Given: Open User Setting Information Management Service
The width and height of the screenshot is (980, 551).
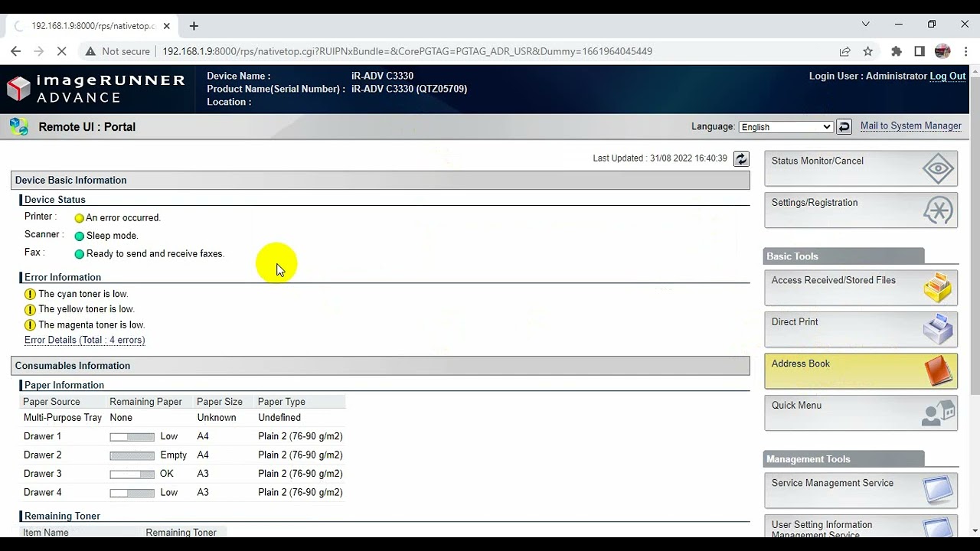Looking at the screenshot, I should point(861,527).
